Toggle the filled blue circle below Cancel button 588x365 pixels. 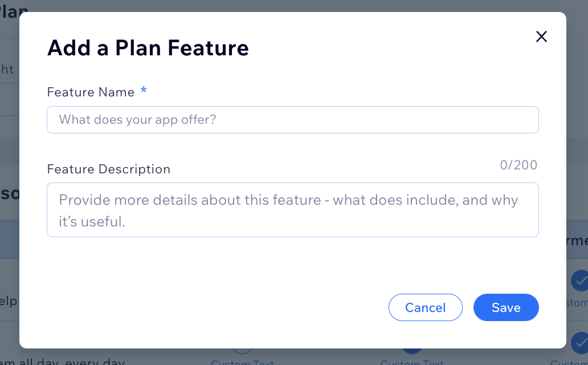(412, 351)
